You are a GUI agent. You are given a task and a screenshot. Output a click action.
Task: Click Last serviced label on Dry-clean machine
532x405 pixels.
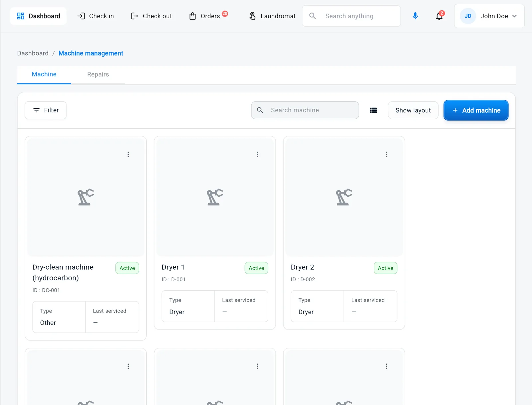[110, 311]
